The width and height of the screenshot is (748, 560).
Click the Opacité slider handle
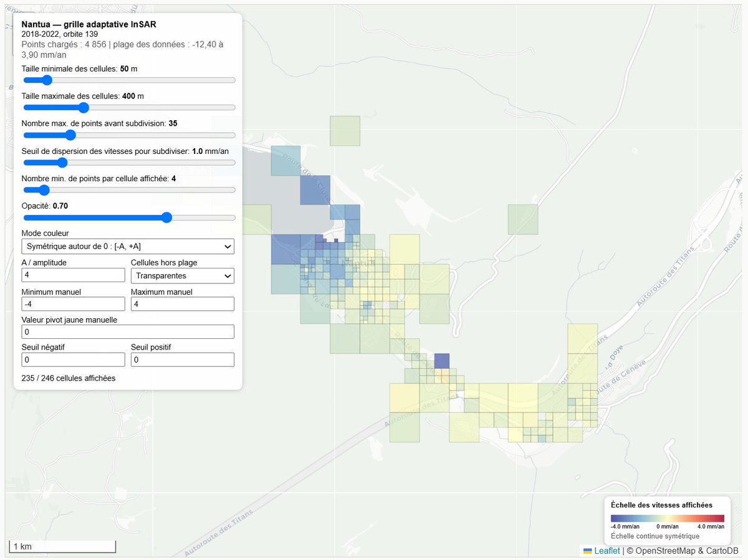[166, 217]
